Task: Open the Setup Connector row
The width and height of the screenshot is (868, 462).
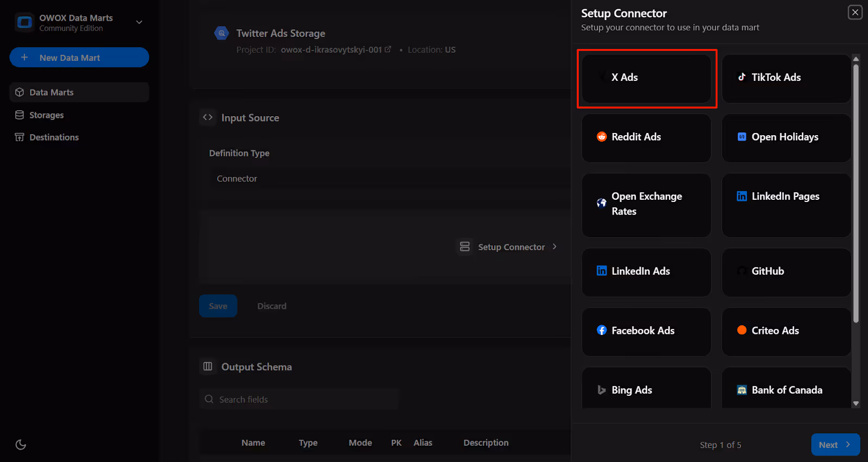Action: coord(508,247)
